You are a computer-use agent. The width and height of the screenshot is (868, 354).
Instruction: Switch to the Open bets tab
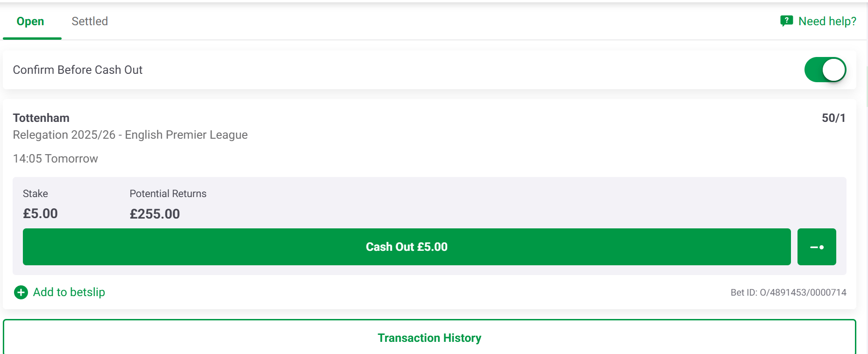pyautogui.click(x=30, y=21)
